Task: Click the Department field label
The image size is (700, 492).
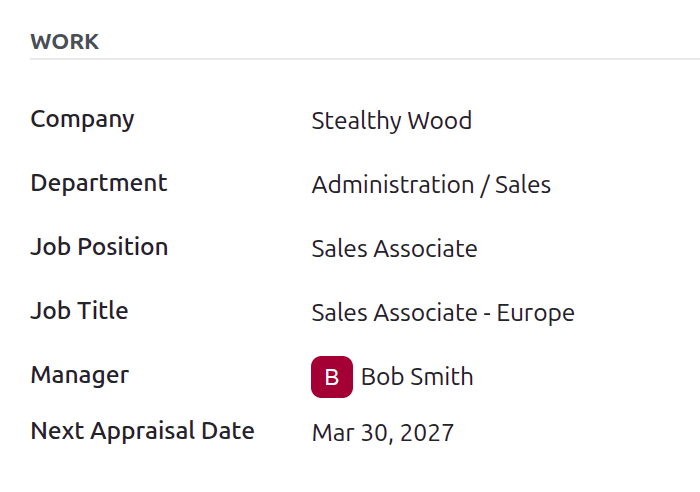Action: [x=99, y=183]
